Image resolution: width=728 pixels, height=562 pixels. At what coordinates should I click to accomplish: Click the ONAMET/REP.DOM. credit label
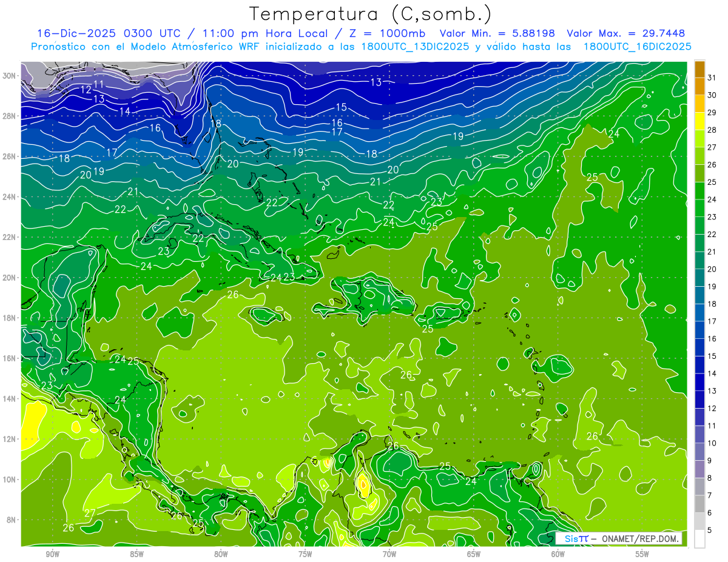(640, 538)
